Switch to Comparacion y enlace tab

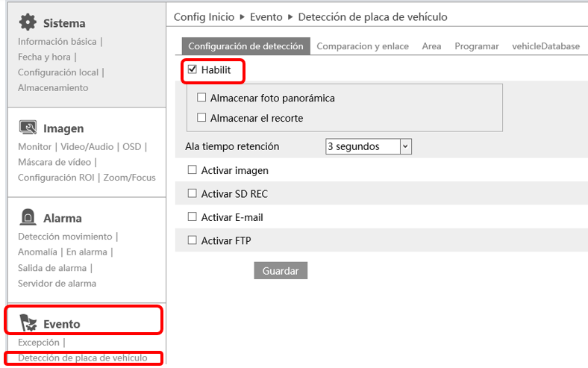[x=363, y=46]
